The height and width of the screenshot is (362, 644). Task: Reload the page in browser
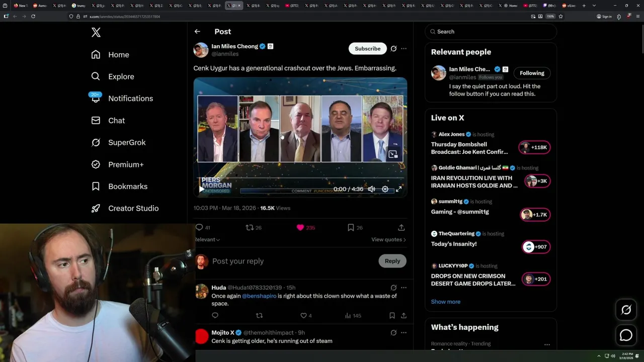point(33,17)
